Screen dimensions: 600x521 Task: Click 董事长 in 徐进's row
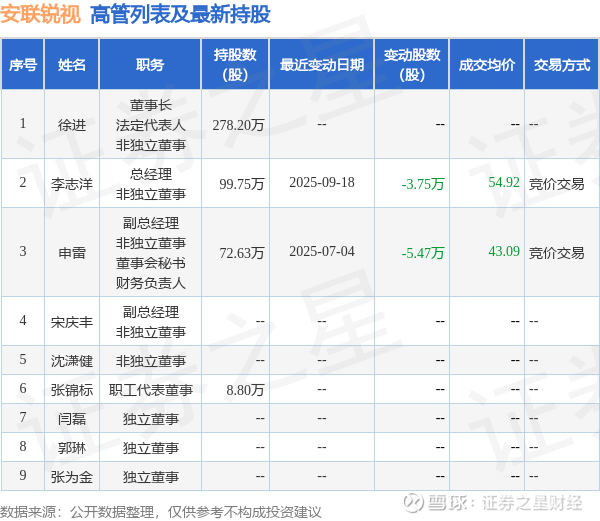pos(151,105)
